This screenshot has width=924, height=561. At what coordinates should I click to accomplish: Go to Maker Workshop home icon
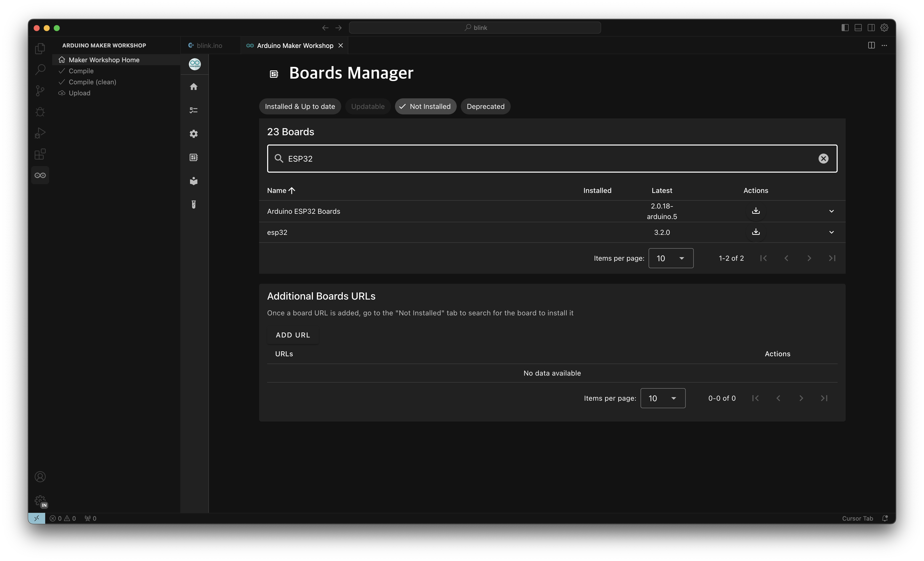coord(194,87)
